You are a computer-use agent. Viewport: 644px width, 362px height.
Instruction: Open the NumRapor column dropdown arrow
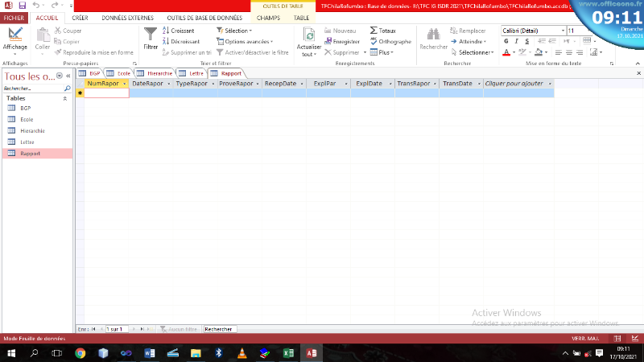coord(124,84)
